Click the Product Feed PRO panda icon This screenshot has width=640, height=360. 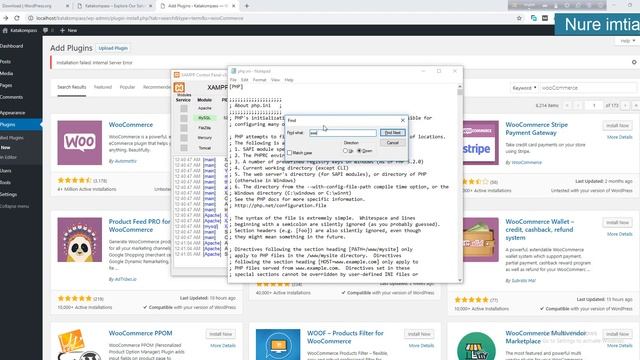tap(80, 240)
